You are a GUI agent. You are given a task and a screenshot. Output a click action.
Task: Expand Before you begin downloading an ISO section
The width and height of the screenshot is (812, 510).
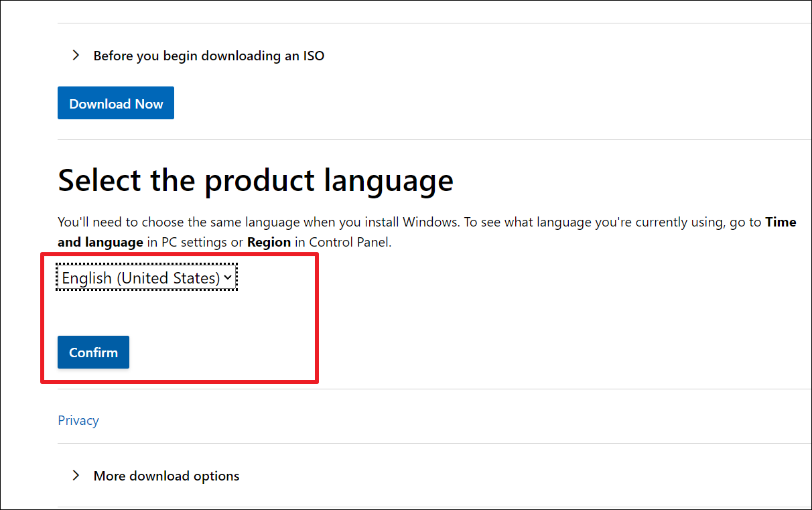coord(208,56)
